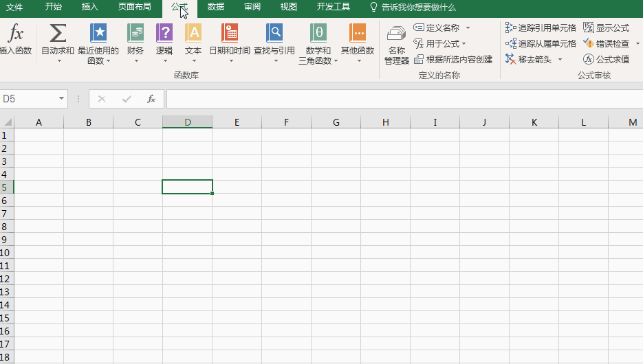Expand the More Functions (其他函数) dropdown arrow

click(x=359, y=61)
